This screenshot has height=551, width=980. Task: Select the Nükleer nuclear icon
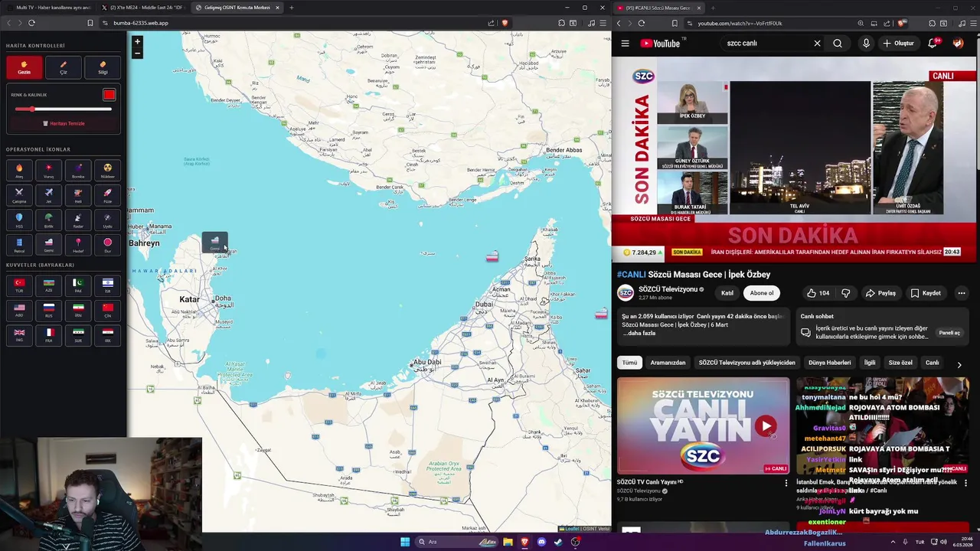tap(108, 171)
